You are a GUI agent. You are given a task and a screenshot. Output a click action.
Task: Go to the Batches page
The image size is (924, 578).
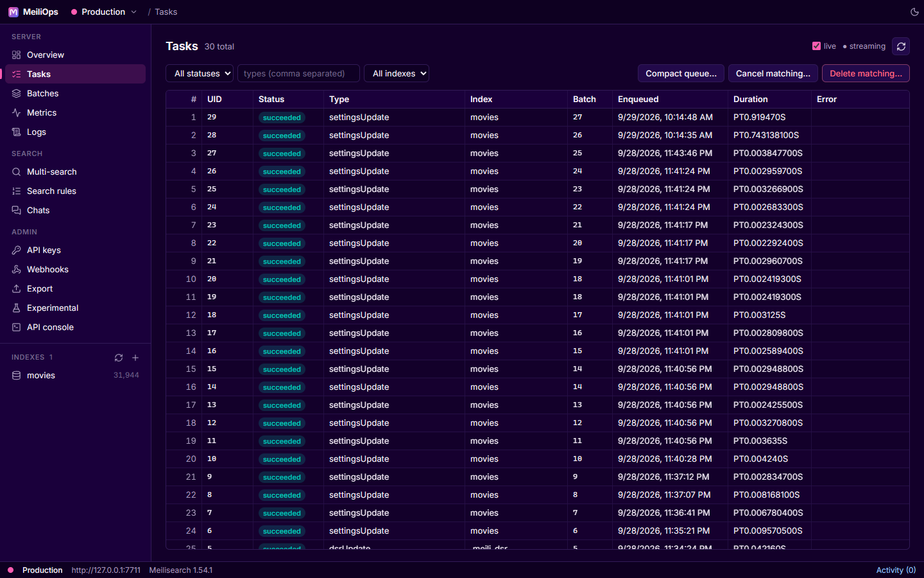click(76, 94)
